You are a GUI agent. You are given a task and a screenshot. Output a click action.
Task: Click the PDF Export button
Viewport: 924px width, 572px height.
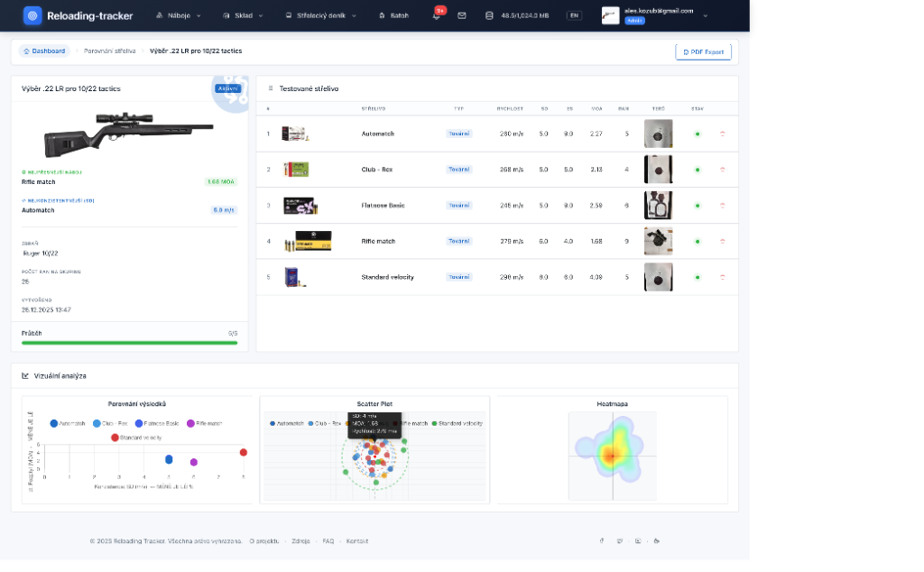(703, 52)
